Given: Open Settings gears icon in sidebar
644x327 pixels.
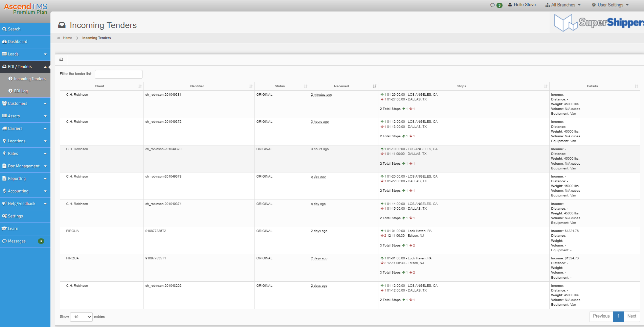Looking at the screenshot, I should pos(4,216).
